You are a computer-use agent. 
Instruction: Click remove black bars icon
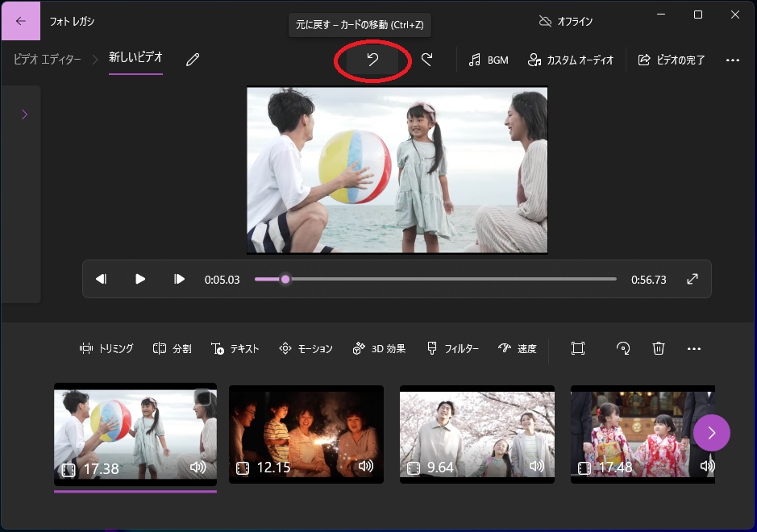pyautogui.click(x=578, y=348)
